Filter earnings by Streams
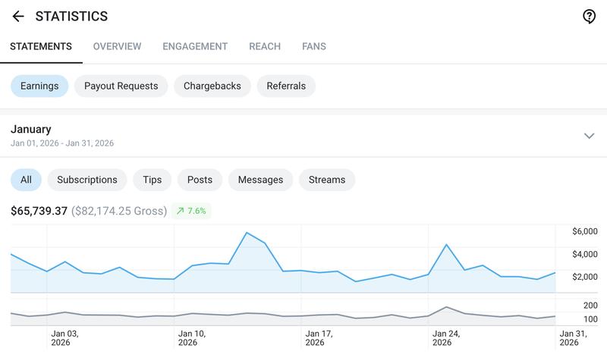Image resolution: width=607 pixels, height=364 pixels. 327,180
